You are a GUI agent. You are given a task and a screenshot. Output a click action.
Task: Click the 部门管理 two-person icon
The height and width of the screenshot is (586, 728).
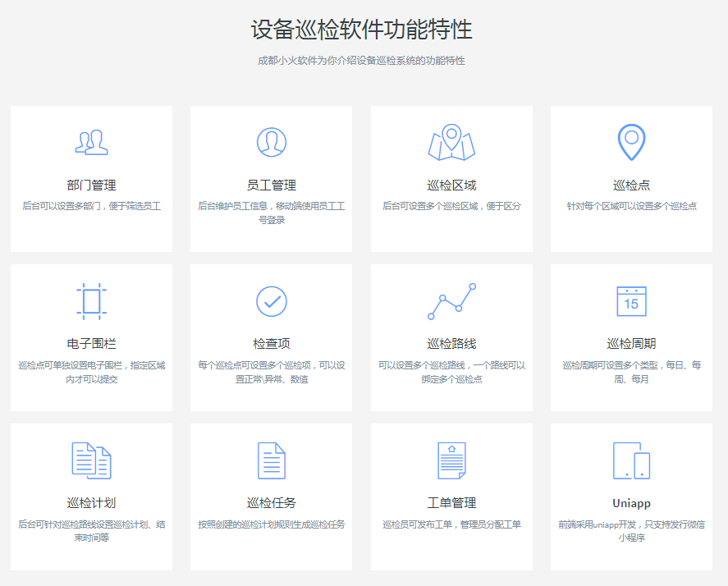pos(91,143)
